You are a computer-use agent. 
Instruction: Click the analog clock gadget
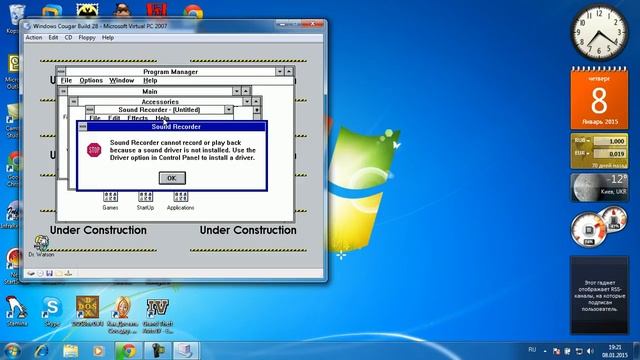[599, 33]
